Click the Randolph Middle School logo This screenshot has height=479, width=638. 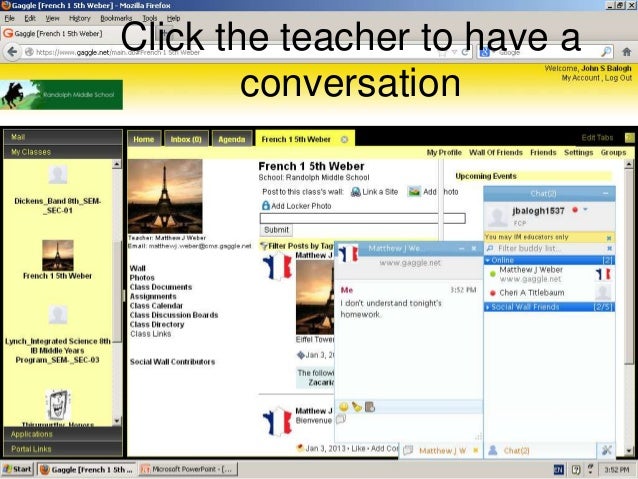click(61, 94)
